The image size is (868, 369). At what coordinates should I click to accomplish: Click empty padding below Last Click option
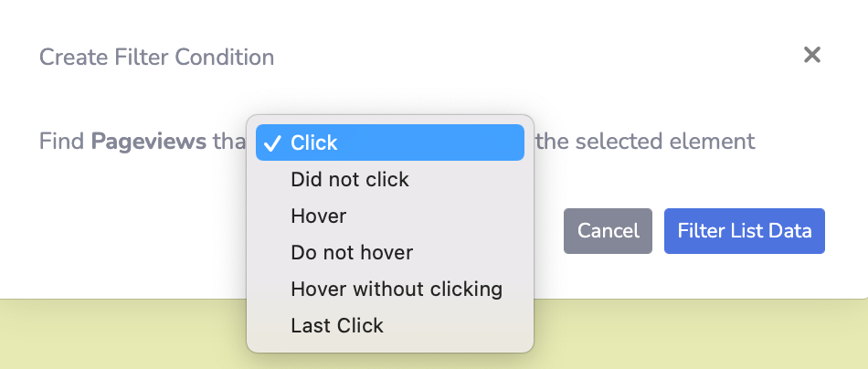(389, 345)
